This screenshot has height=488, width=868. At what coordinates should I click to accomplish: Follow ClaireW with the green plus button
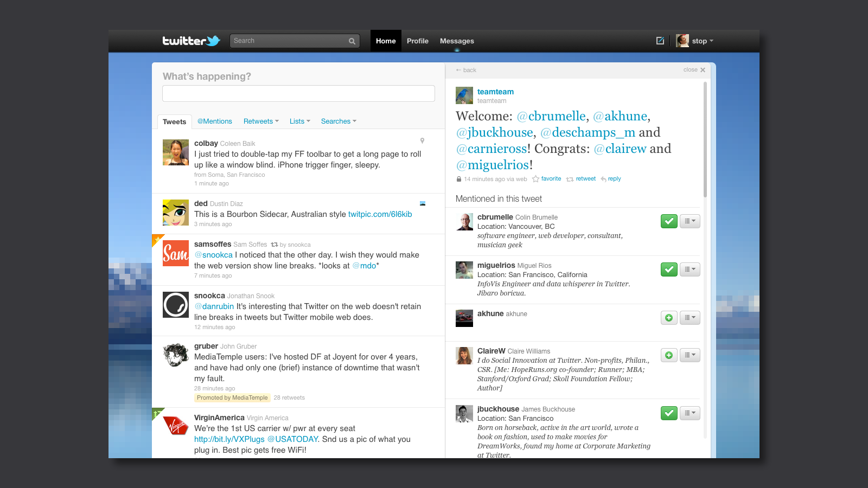[669, 355]
